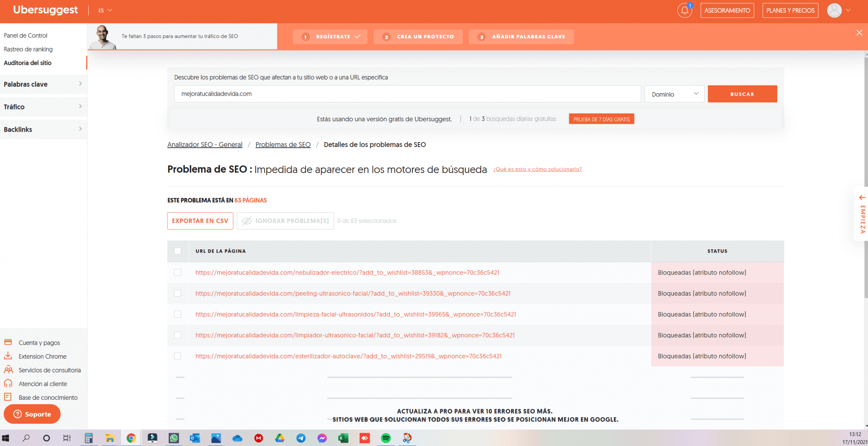Click the Cuenta y pagos card icon

pyautogui.click(x=8, y=342)
